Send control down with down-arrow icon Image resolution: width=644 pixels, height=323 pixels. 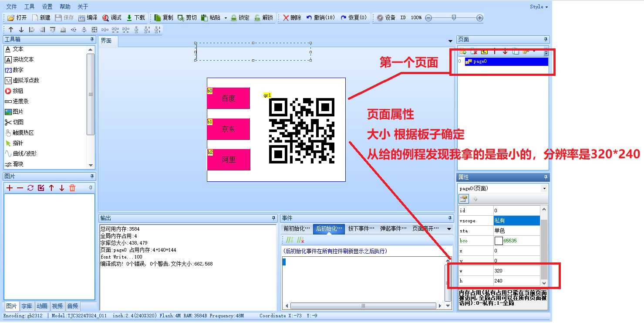(x=21, y=30)
